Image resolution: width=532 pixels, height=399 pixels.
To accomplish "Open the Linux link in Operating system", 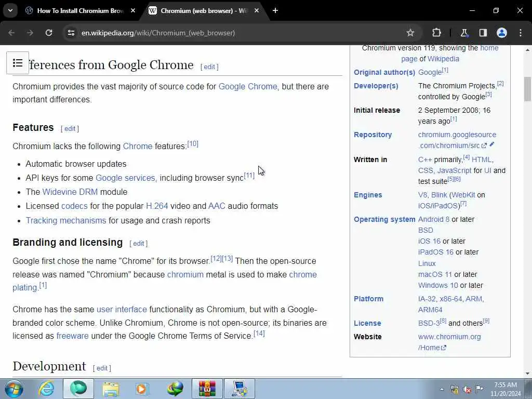I will pyautogui.click(x=427, y=263).
